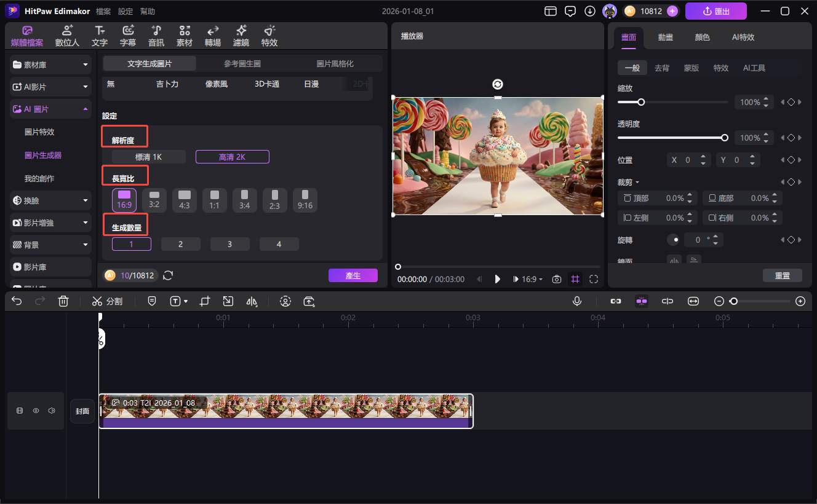Screen dimensions: 817x504
Task: Undo the last action
Action: pyautogui.click(x=17, y=301)
